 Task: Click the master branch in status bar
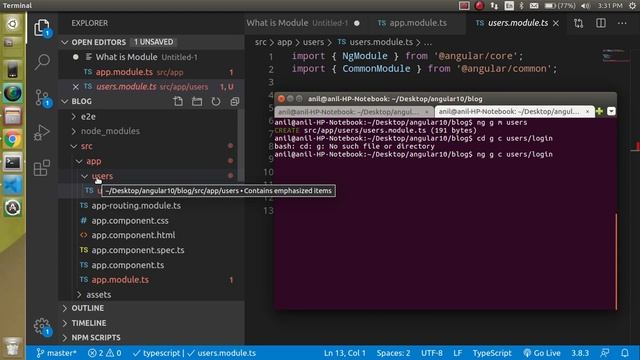(x=56, y=353)
